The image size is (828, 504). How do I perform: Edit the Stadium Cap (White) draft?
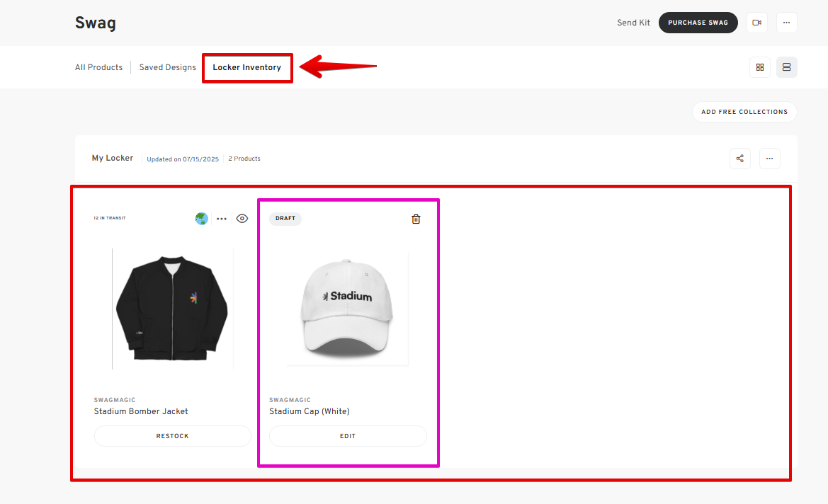click(348, 436)
